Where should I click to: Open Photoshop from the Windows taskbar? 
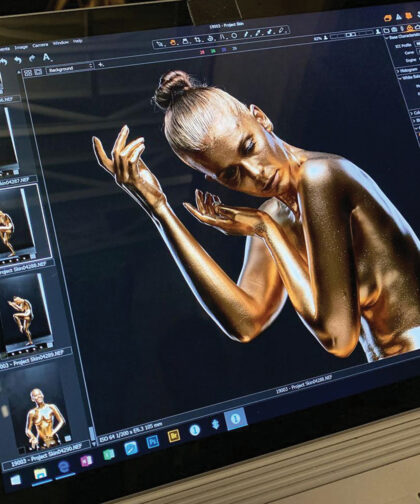(x=153, y=442)
